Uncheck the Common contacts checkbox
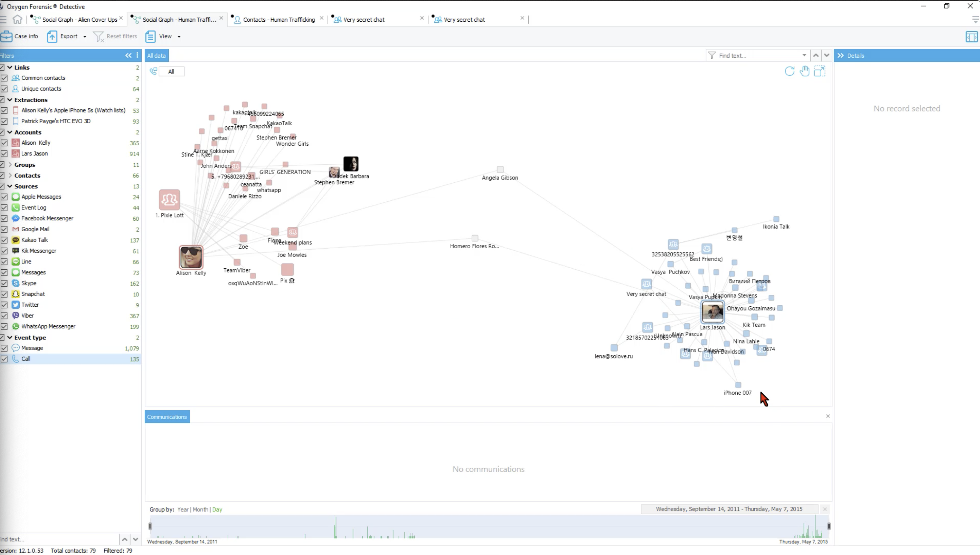 tap(4, 78)
